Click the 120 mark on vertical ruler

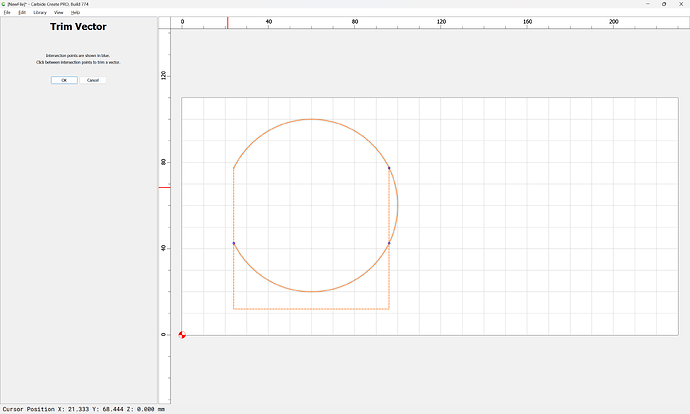click(164, 75)
